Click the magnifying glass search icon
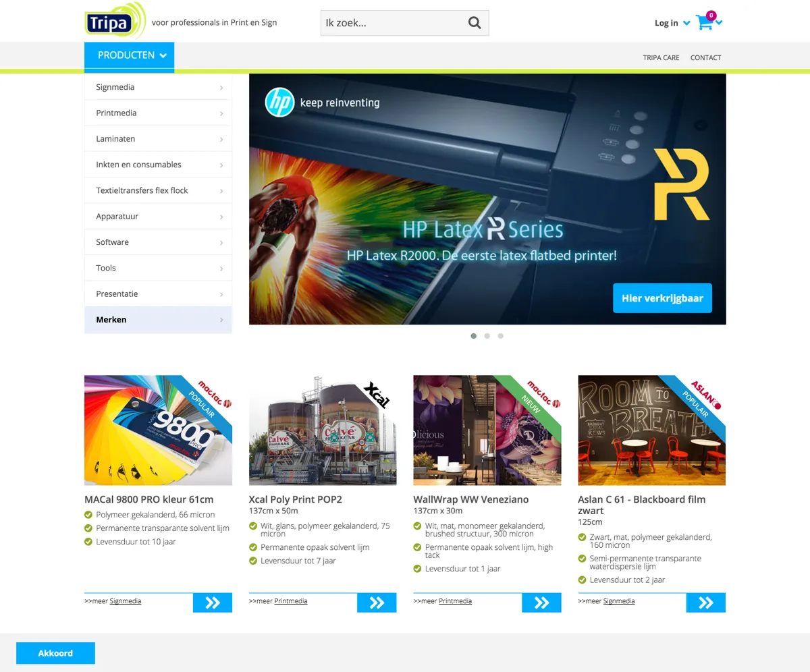 [475, 23]
